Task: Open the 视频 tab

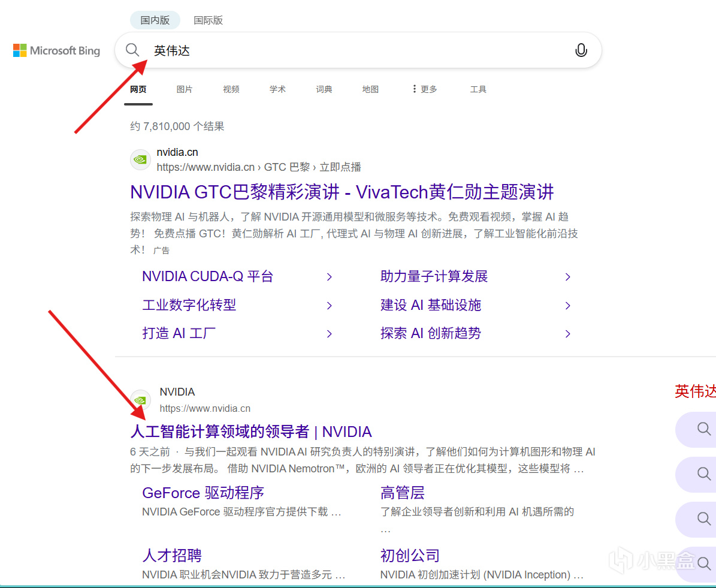Action: click(x=231, y=89)
